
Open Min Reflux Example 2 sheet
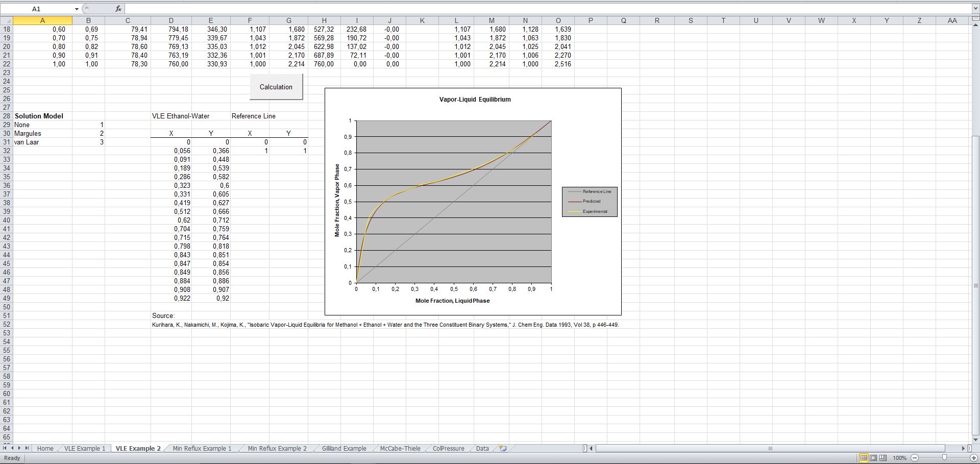pos(277,449)
